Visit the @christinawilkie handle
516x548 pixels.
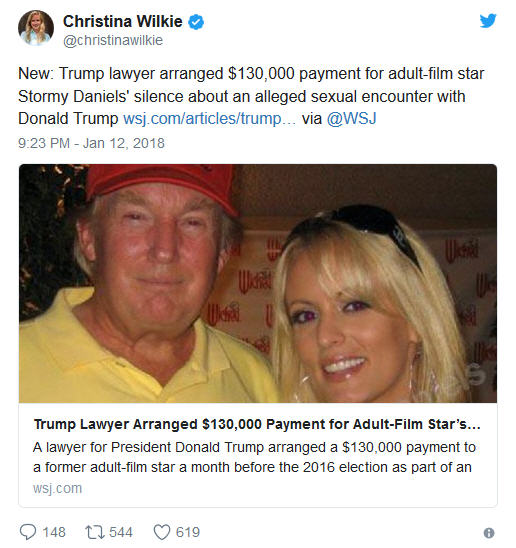point(113,40)
